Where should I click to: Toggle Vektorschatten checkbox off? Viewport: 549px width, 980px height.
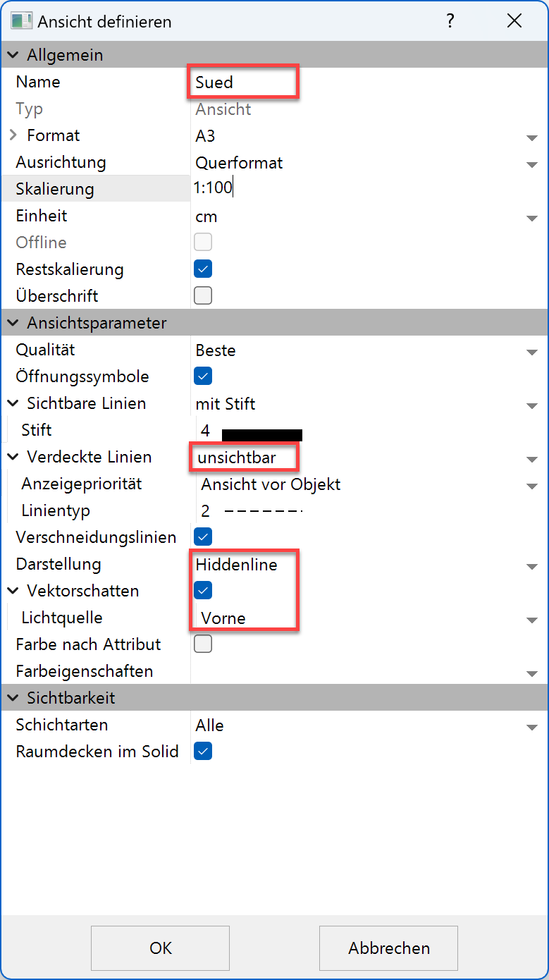(x=203, y=590)
